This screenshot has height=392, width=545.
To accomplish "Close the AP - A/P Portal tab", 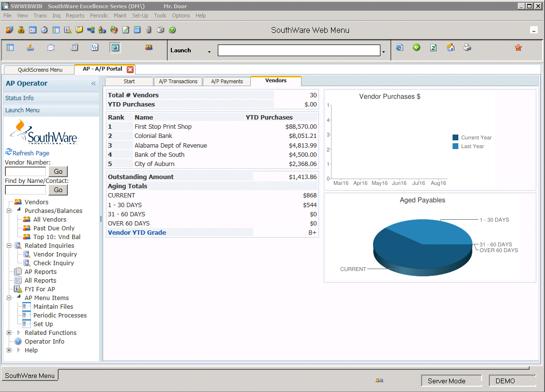I will pyautogui.click(x=130, y=70).
